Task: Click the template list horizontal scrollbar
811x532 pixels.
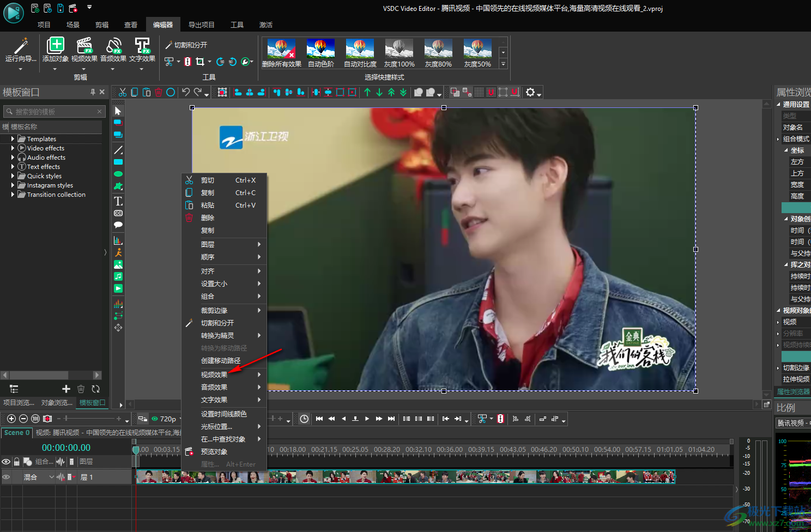Action: [x=51, y=375]
